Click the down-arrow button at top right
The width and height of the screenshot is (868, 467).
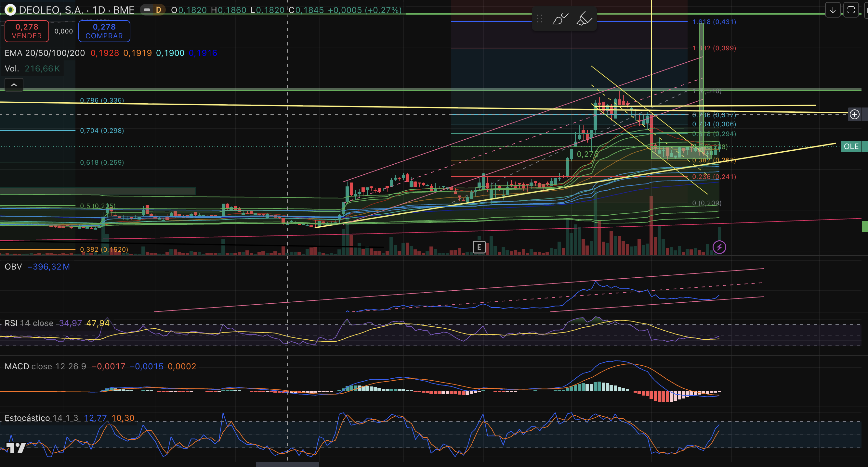[833, 10]
